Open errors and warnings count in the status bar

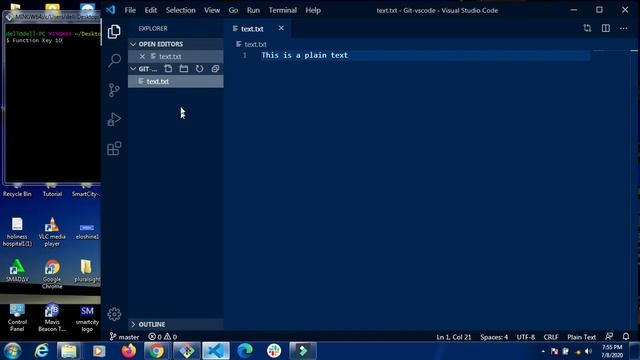pos(162,337)
